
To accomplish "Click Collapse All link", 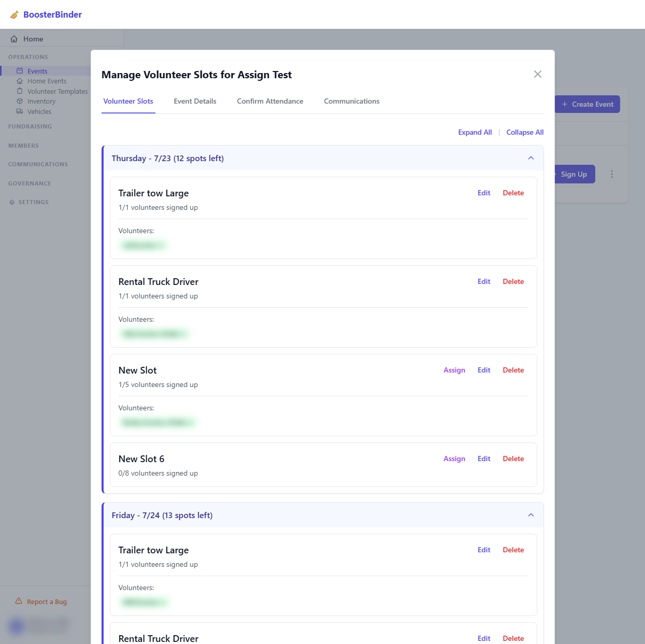I will [x=525, y=132].
